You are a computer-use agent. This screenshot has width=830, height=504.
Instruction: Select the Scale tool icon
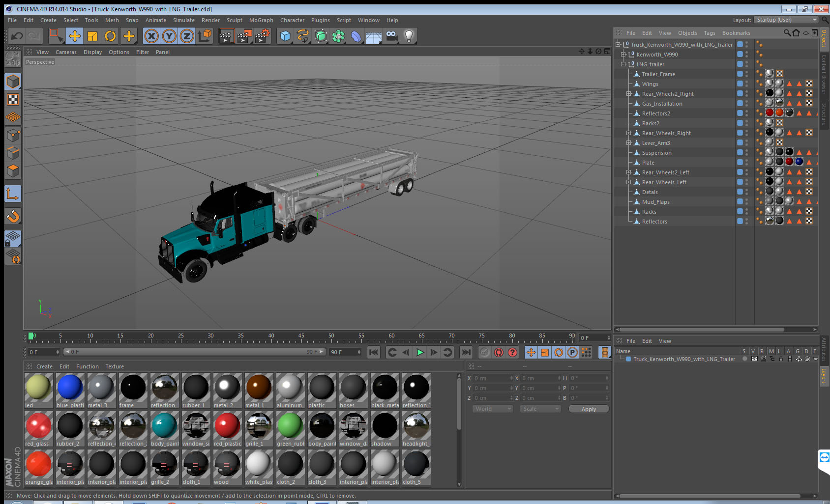coord(92,36)
